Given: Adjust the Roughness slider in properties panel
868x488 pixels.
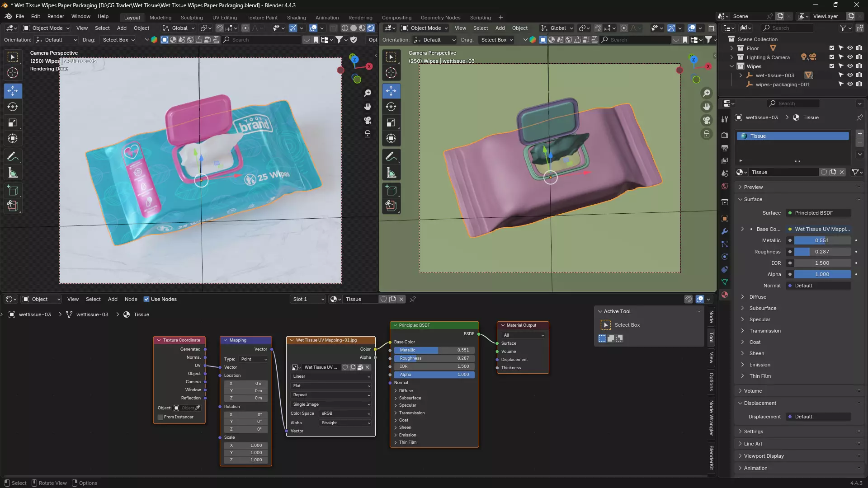Looking at the screenshot, I should 822,252.
